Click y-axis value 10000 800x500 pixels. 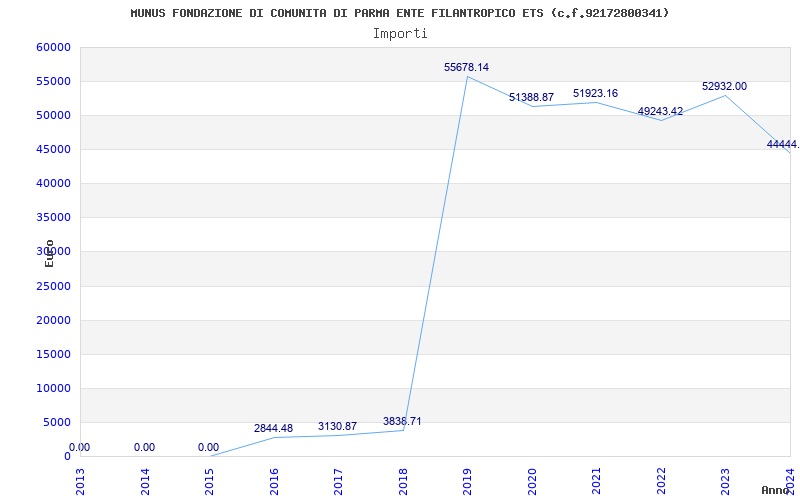tap(53, 388)
